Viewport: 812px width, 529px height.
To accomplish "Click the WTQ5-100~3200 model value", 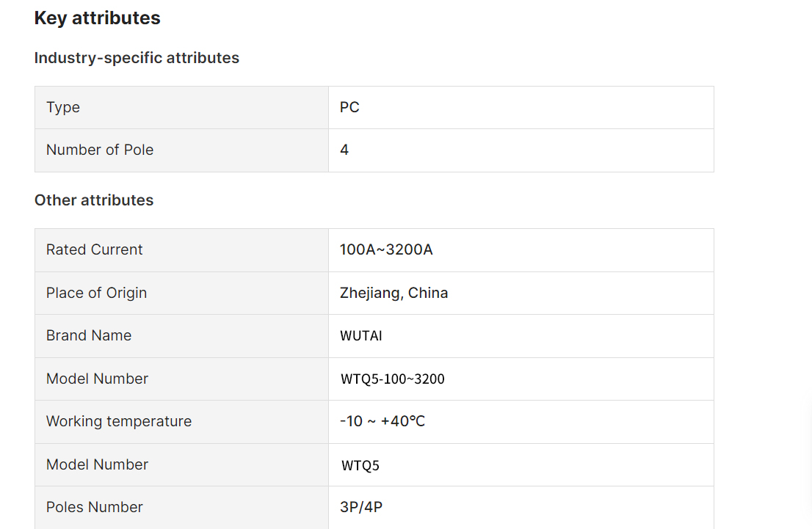I will tap(393, 379).
